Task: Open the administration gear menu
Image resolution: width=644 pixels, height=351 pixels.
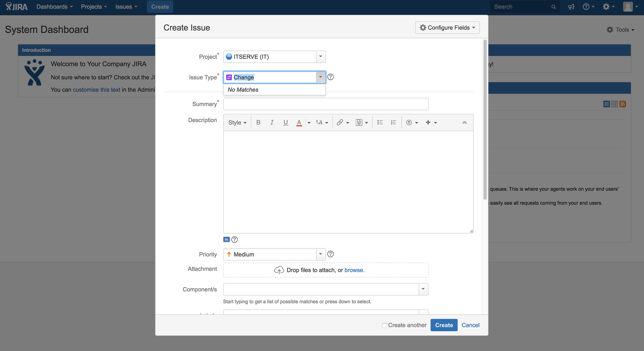Action: [609, 7]
